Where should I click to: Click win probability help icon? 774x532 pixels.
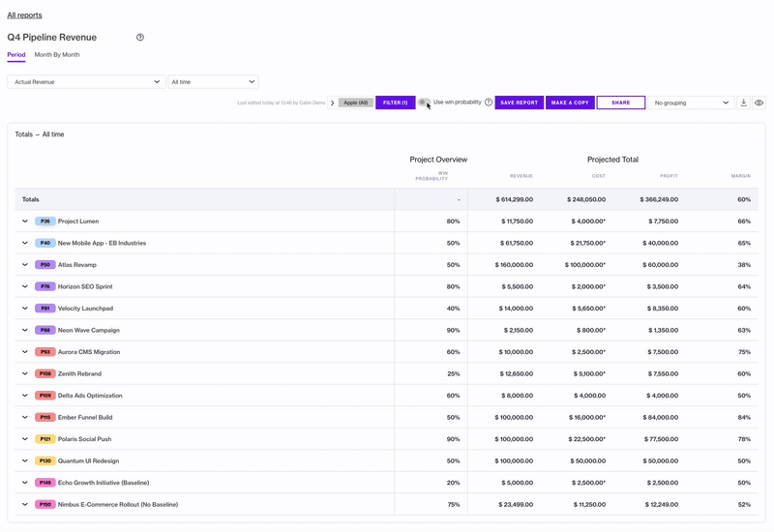(489, 103)
